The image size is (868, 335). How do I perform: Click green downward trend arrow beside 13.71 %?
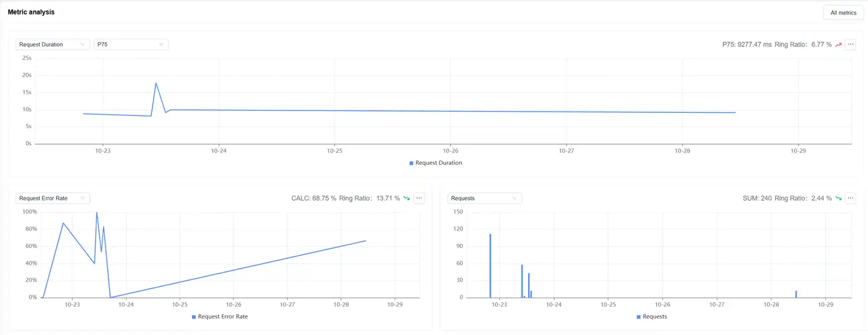407,199
